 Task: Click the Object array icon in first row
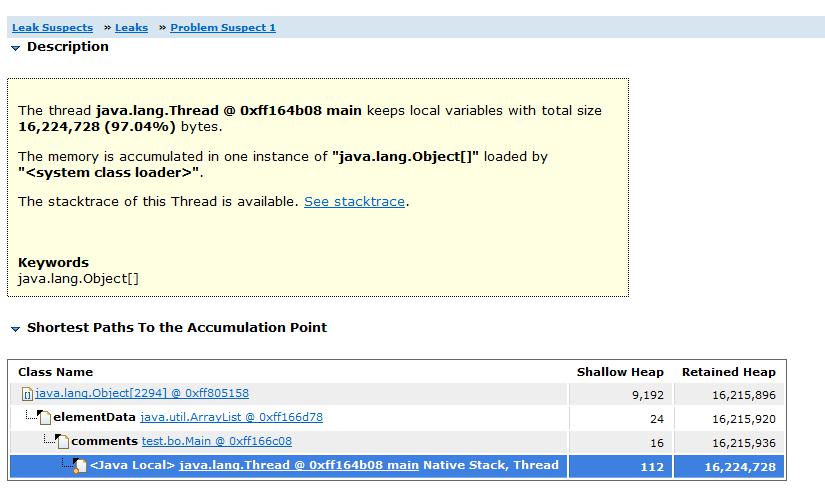[27, 395]
